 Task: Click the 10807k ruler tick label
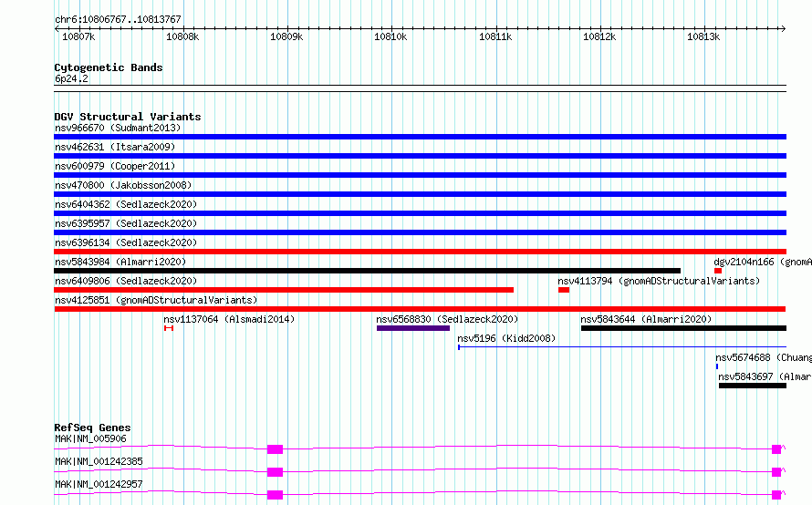point(78,36)
